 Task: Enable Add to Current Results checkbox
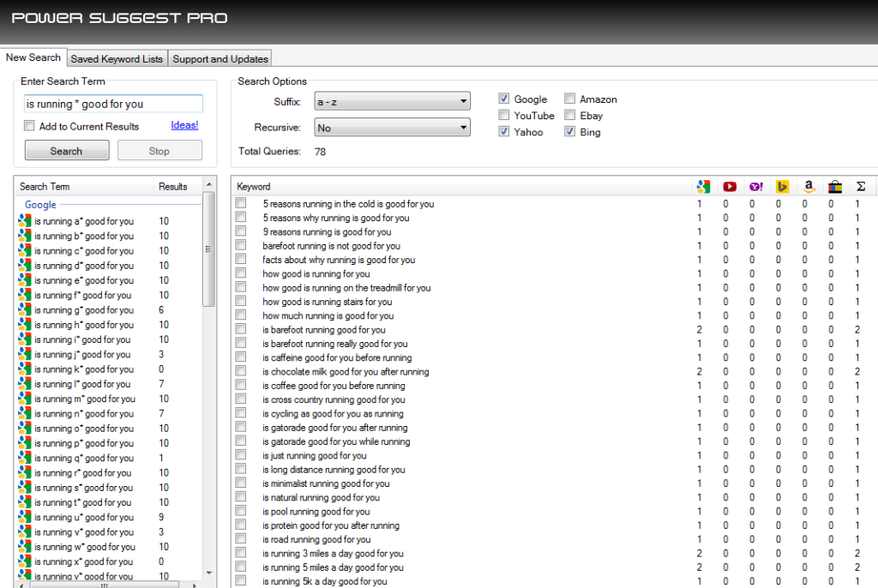click(29, 126)
